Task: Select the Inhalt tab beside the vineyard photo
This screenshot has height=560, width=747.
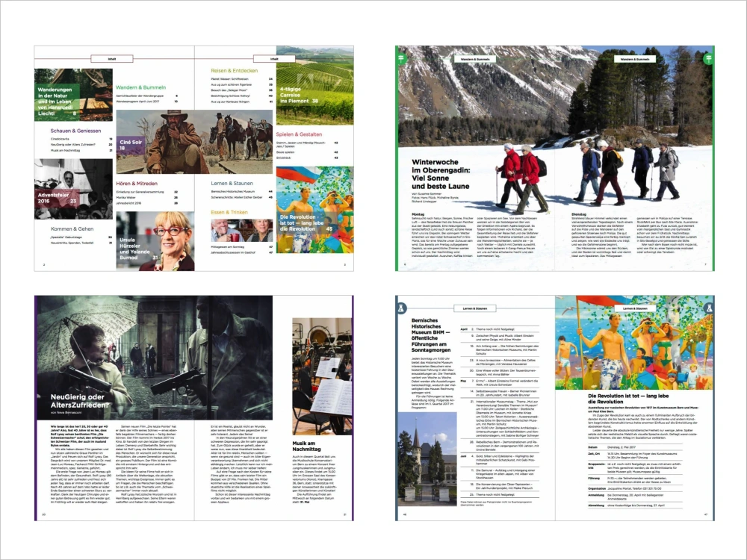Action: (x=274, y=59)
